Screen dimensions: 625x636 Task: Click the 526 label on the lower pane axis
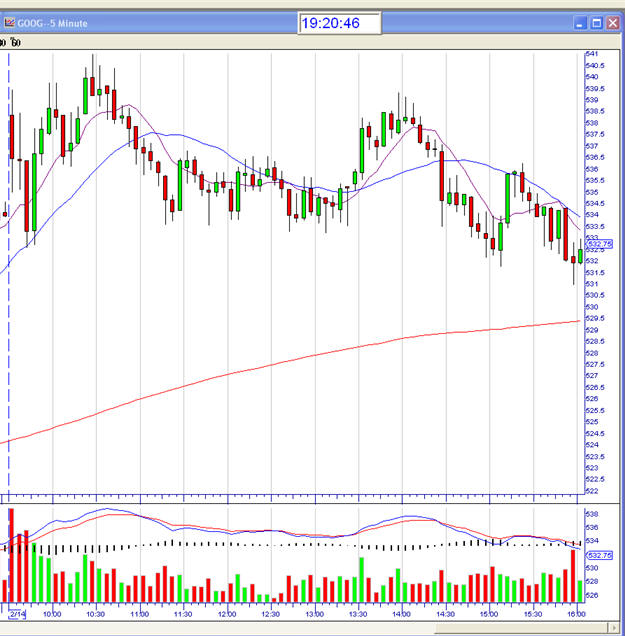(592, 595)
